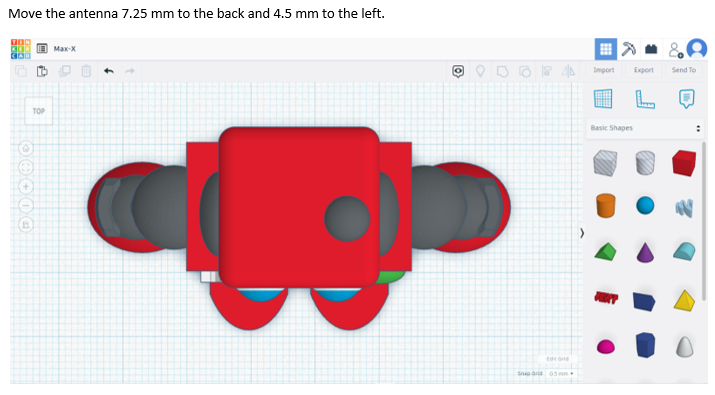Click the Edit Grid button
Screen dimensions: 715x395
point(557,359)
